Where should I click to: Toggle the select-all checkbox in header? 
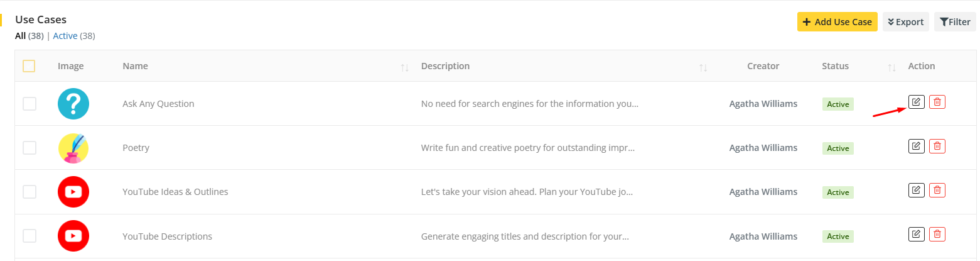[x=29, y=66]
